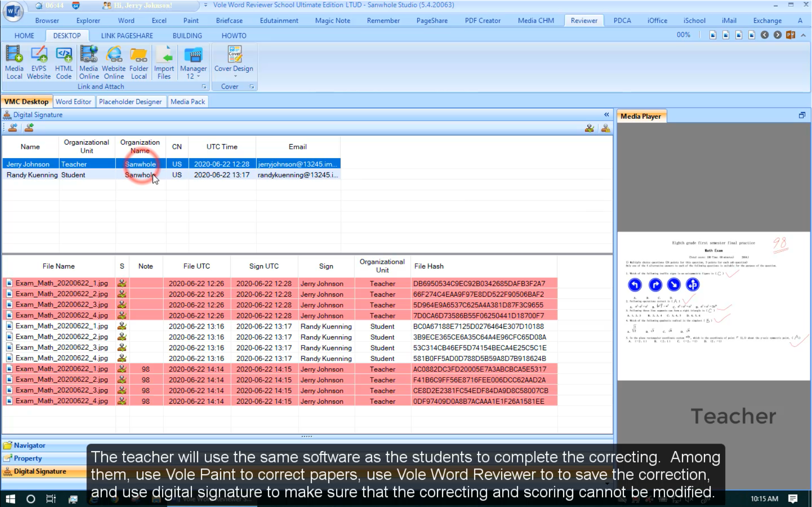Image resolution: width=812 pixels, height=507 pixels.
Task: Open the notification center icon
Action: (793, 499)
